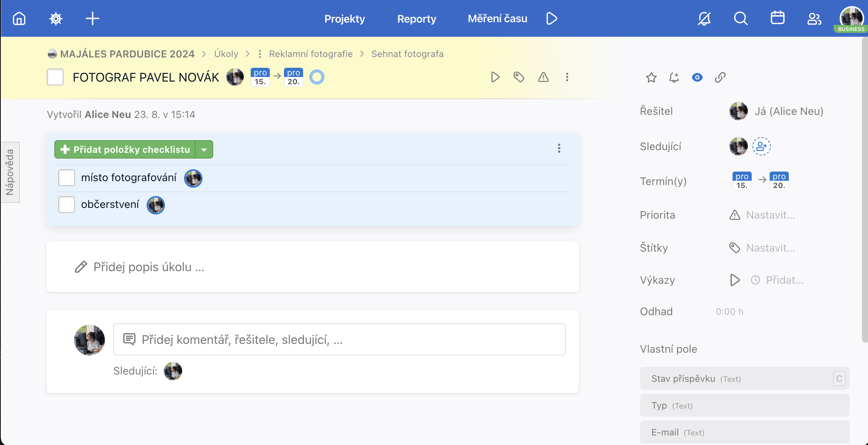Open the users icon in top bar
Viewport: 868px width, 445px height.
(x=814, y=18)
